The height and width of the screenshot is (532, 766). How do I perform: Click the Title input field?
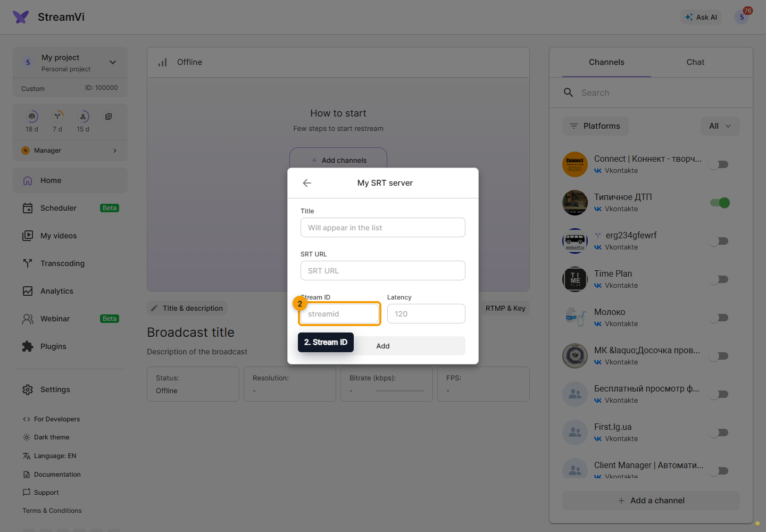tap(383, 228)
